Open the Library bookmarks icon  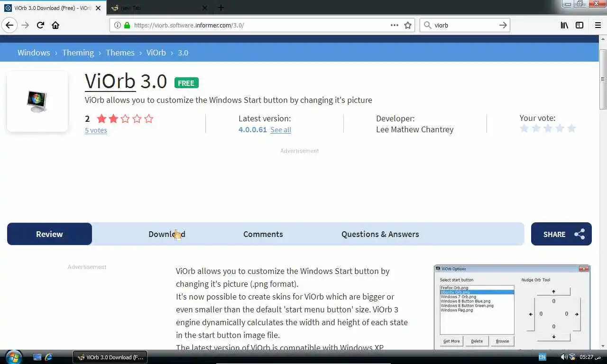[x=564, y=25]
